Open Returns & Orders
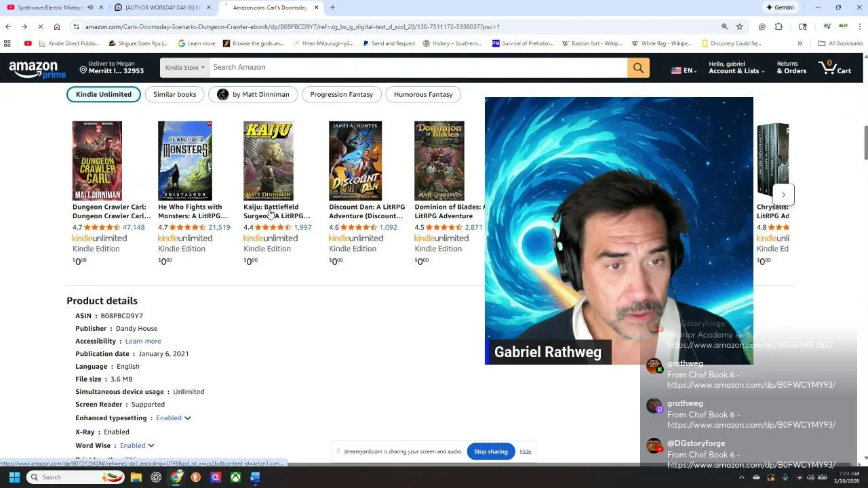 pos(791,67)
